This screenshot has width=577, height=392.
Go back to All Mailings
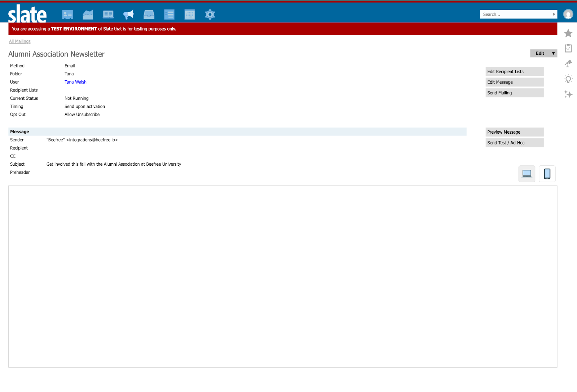coord(20,41)
